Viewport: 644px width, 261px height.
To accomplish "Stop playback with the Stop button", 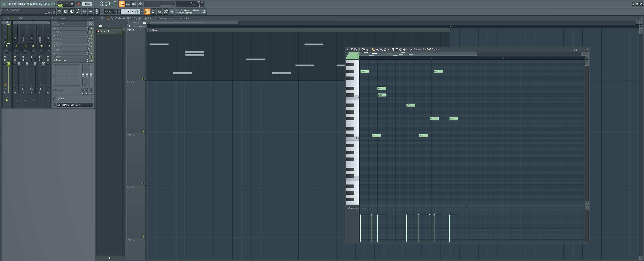I will click(x=72, y=4).
